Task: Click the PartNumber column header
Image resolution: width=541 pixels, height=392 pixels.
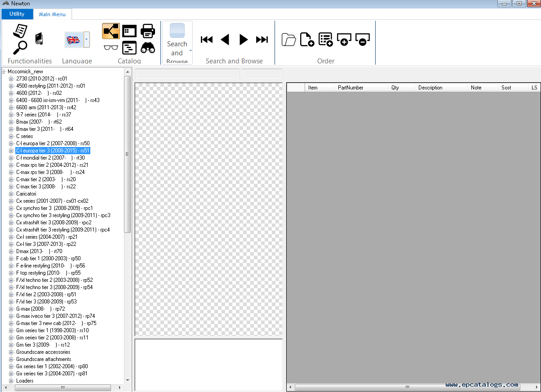Action: tap(350, 88)
